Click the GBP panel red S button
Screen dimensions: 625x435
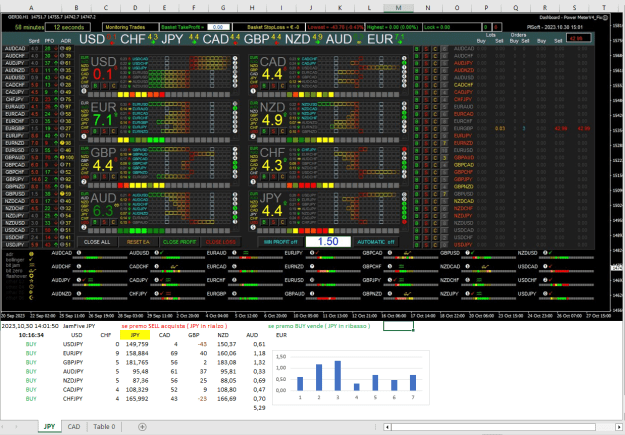tap(104, 177)
